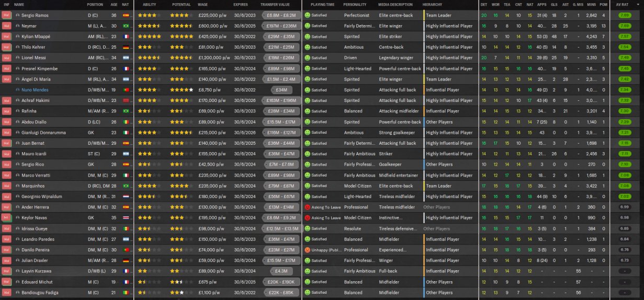Screen dimensions: 644x300
Task: Sort by the MINS column header
Action: 592,5
